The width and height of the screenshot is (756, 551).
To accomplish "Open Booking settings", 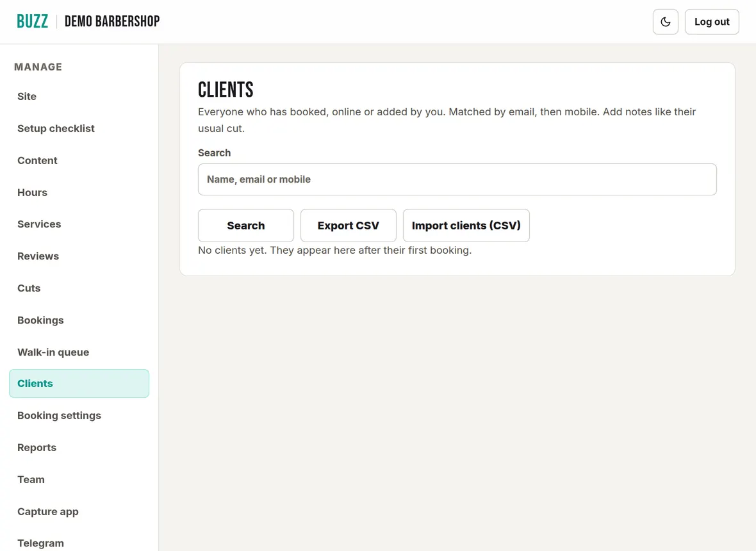I will click(x=79, y=416).
